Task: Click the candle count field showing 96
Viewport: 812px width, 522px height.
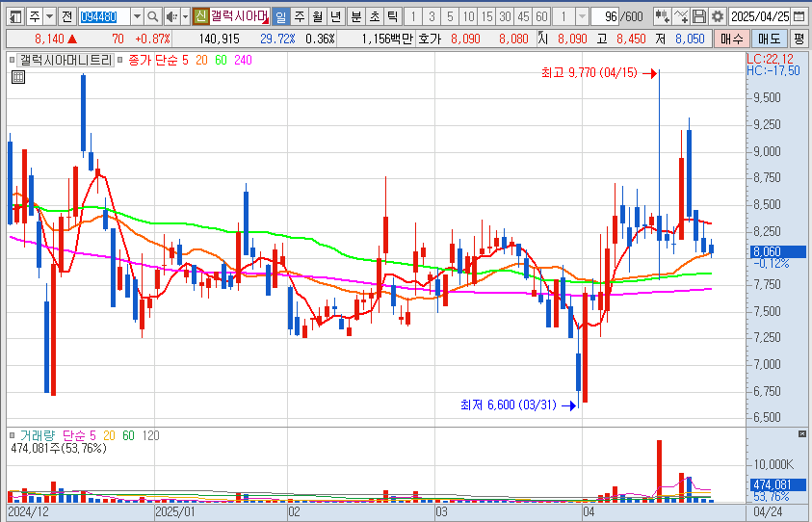Action: pos(605,17)
